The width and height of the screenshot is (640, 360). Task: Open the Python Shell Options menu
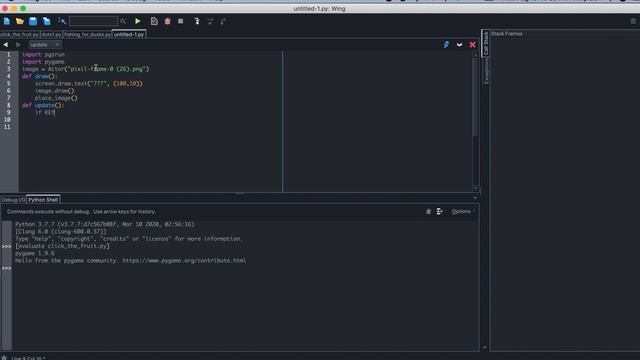(x=463, y=211)
